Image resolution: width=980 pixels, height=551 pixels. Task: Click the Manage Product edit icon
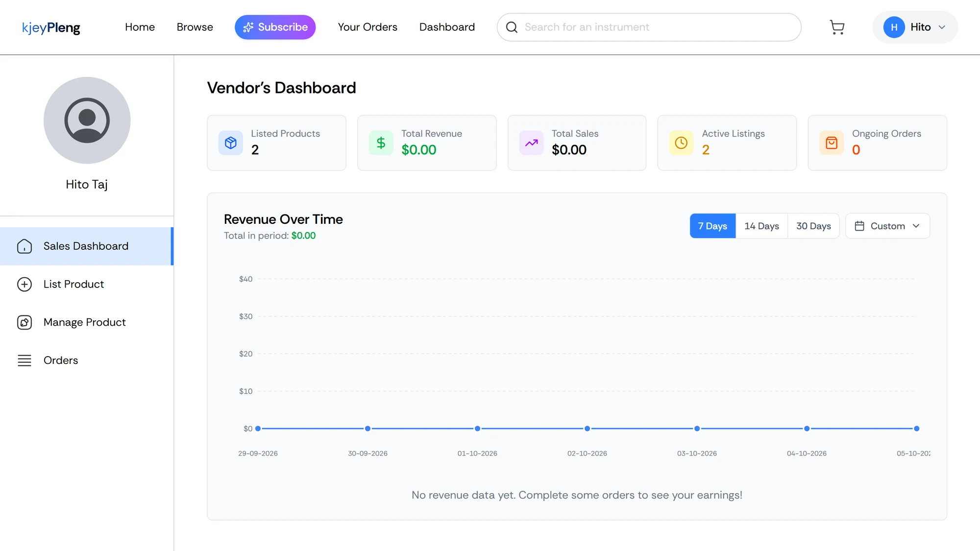(24, 322)
